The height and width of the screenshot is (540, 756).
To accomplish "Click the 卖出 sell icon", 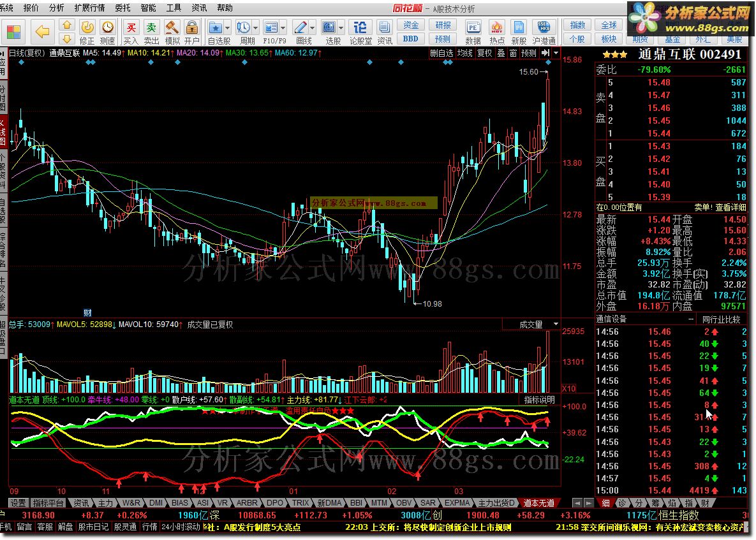I will tap(151, 33).
